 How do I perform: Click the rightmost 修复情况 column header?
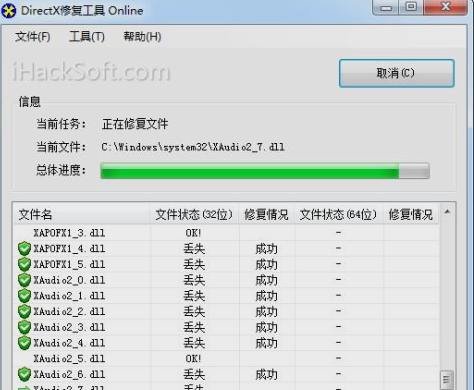tap(411, 214)
